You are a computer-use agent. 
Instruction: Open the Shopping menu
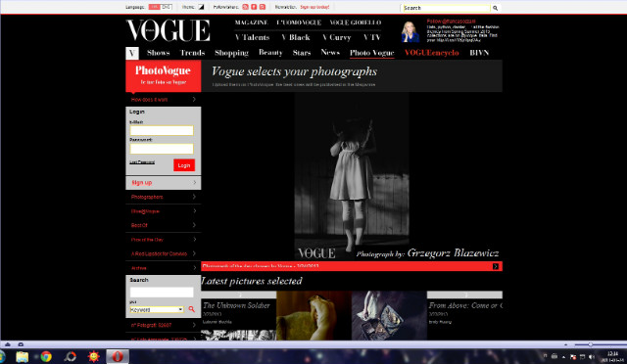(x=231, y=53)
